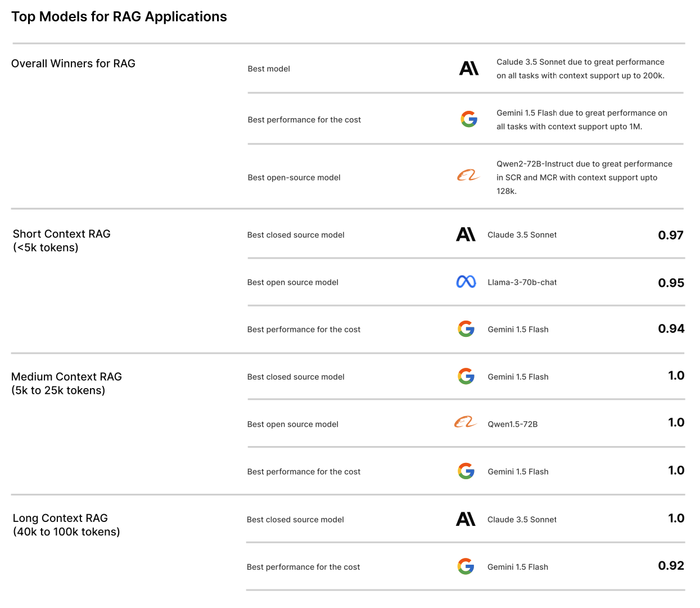This screenshot has height=608, width=700.
Task: Click the 'Best model' label
Action: click(x=269, y=69)
